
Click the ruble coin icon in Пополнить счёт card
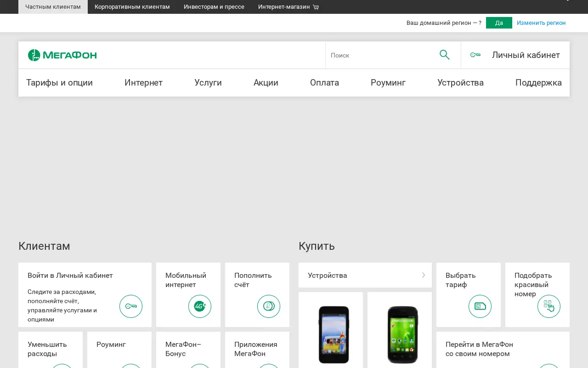[x=269, y=306]
